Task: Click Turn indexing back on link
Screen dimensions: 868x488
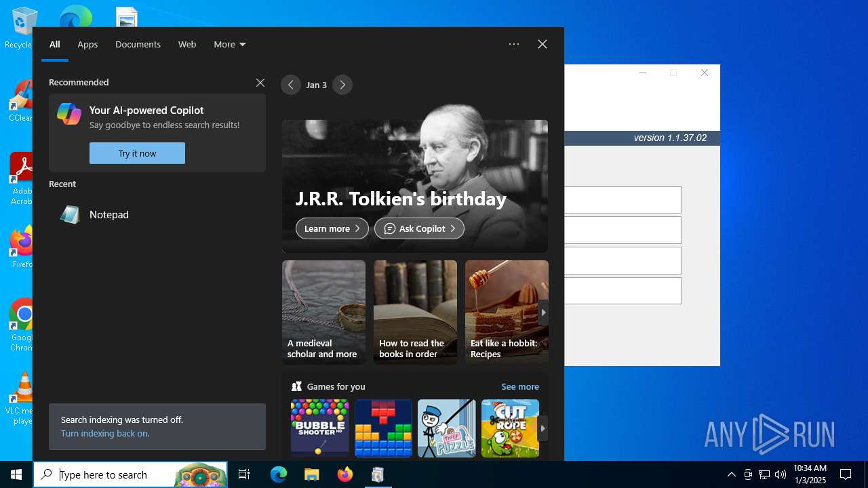Action: [105, 433]
